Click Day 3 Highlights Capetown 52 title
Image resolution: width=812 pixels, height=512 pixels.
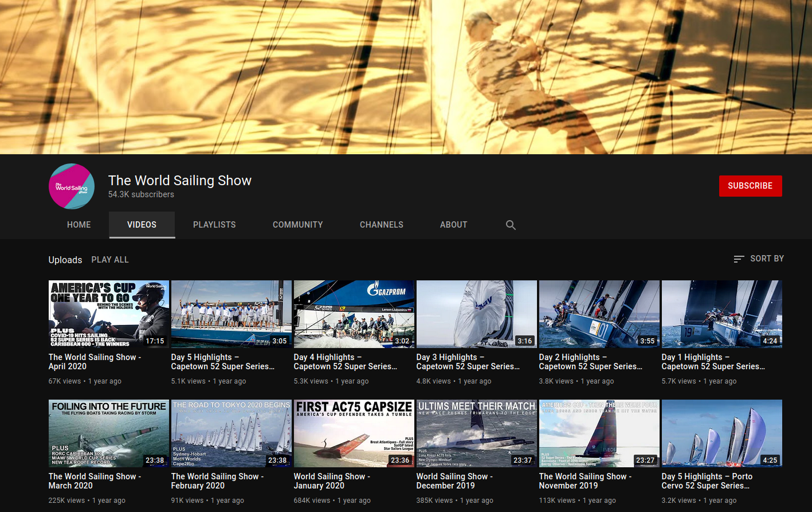click(x=468, y=362)
